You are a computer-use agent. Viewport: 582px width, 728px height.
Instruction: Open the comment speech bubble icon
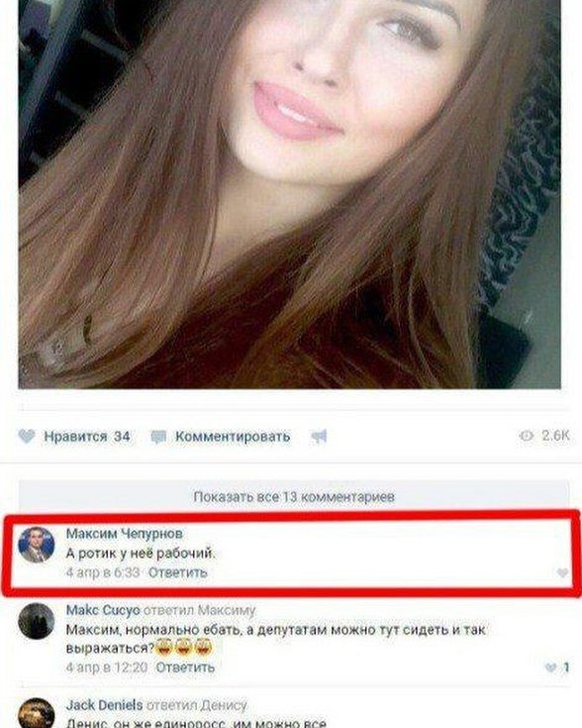[x=158, y=437]
